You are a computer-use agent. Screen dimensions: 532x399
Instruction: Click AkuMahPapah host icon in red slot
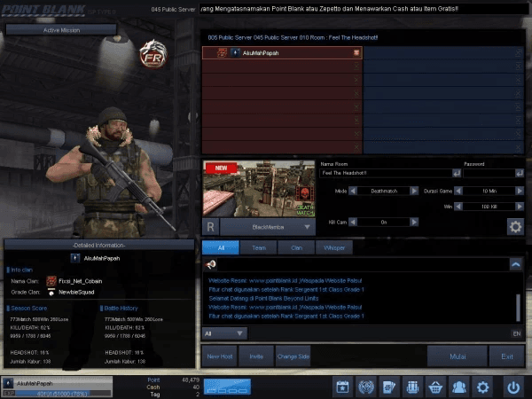click(356, 52)
